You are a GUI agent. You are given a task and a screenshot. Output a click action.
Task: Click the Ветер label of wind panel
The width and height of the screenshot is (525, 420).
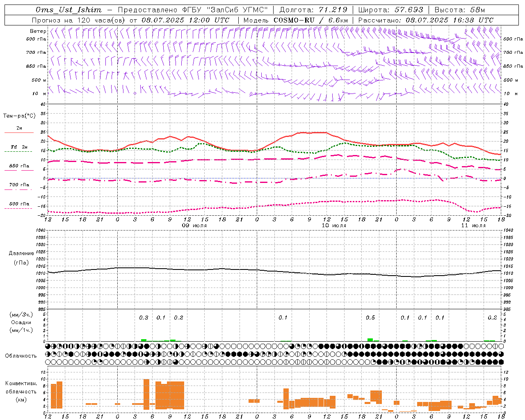coord(38,31)
